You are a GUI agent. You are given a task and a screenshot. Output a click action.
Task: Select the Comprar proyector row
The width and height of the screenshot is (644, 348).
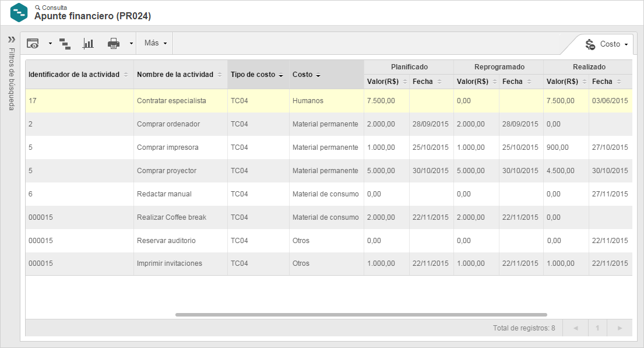pos(329,171)
